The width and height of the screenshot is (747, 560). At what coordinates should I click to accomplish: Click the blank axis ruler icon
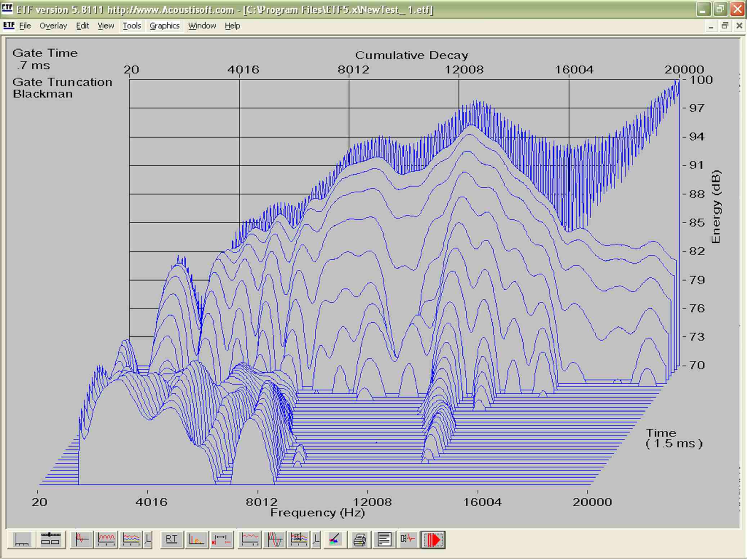22,539
